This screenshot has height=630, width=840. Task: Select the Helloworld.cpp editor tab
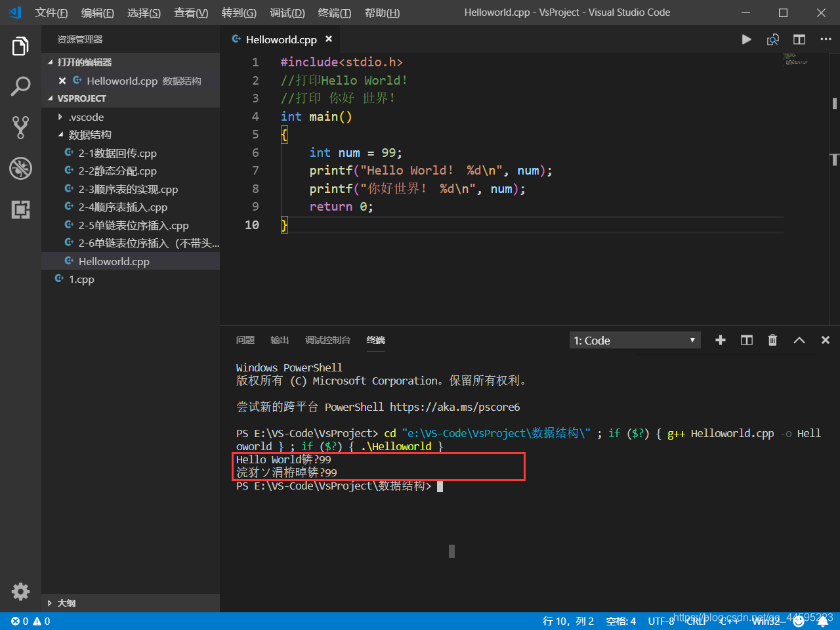[x=281, y=39]
